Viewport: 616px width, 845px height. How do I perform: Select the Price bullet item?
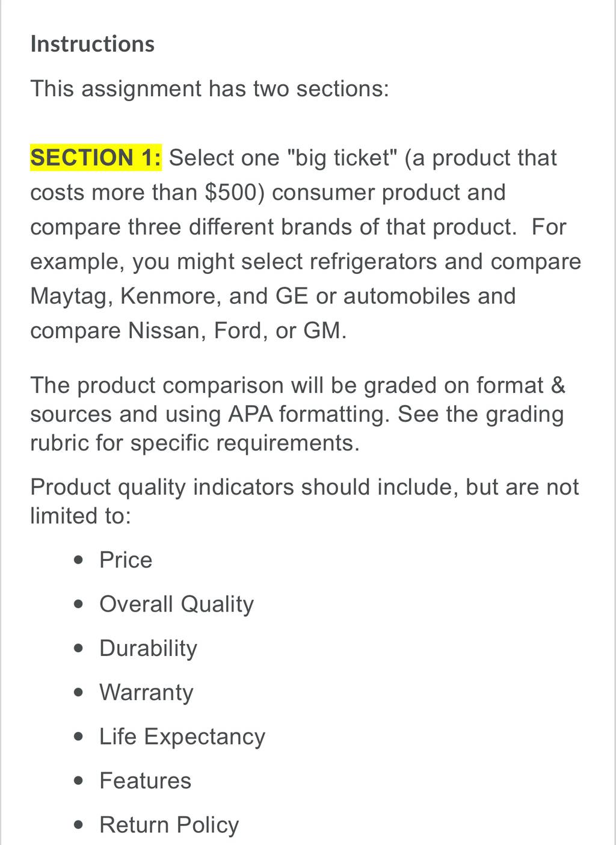(126, 560)
